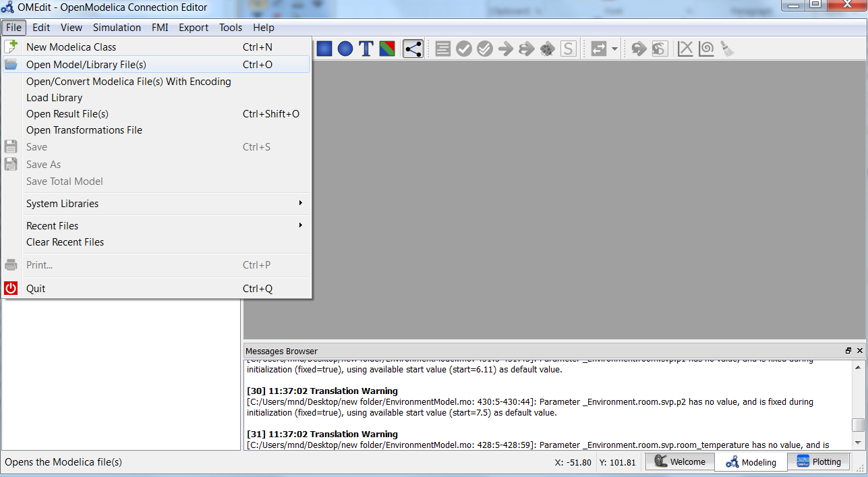Close the Messages Browser panel
This screenshot has width=868, height=477.
click(860, 351)
